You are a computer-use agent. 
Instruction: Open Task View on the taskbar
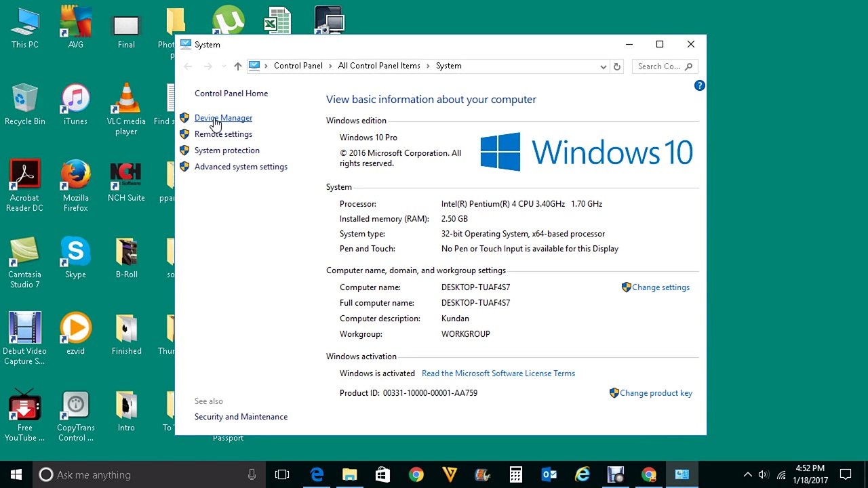(282, 474)
